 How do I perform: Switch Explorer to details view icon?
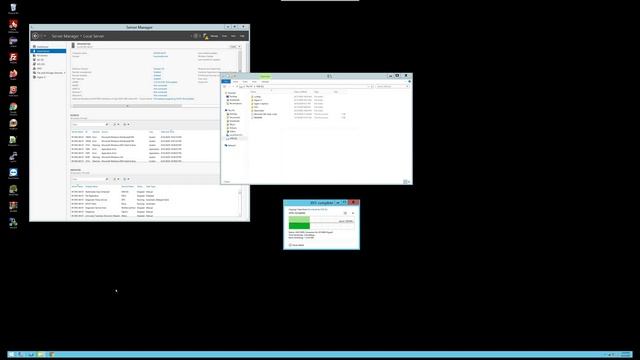(x=405, y=182)
